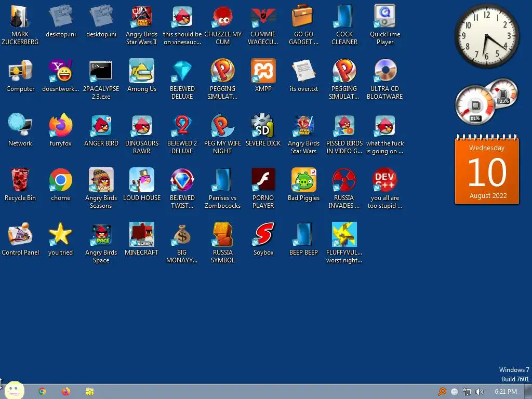Open PISSED BIRDS IN VIDEO G... shortcut
Image resolution: width=532 pixels, height=399 pixels.
(x=344, y=134)
